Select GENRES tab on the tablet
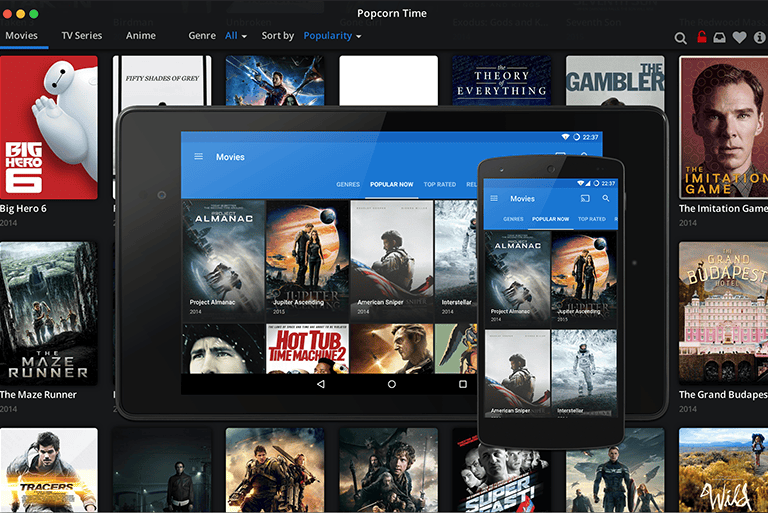Screen dimensions: 768x513 pyautogui.click(x=348, y=185)
